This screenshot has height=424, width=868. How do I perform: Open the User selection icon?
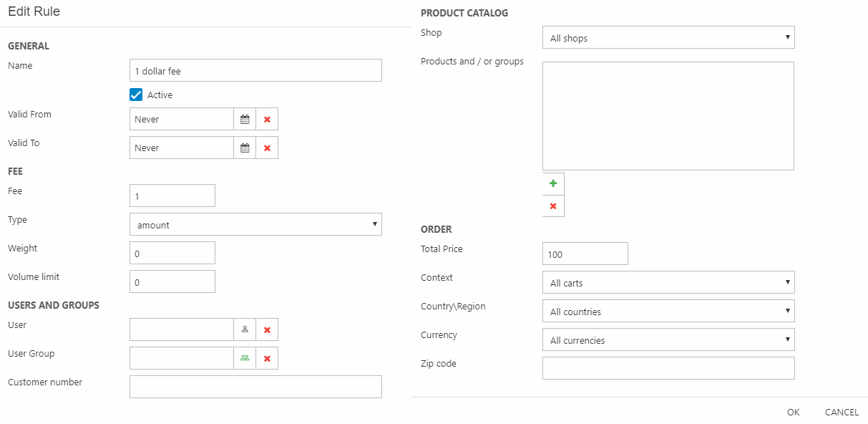pyautogui.click(x=245, y=329)
